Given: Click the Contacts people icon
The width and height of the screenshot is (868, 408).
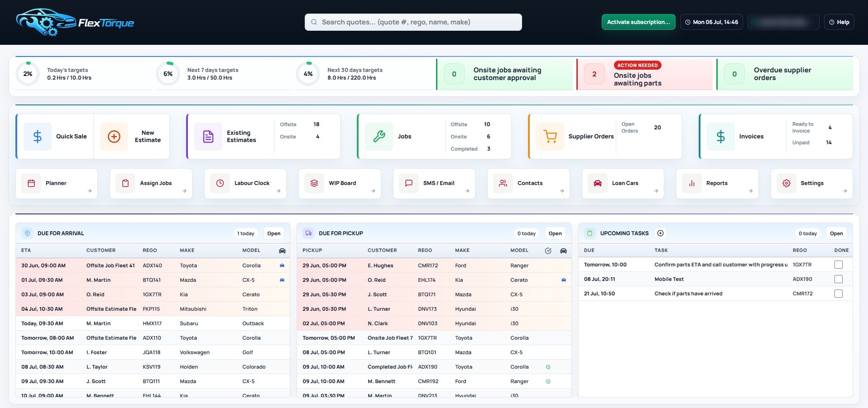Looking at the screenshot, I should 503,183.
